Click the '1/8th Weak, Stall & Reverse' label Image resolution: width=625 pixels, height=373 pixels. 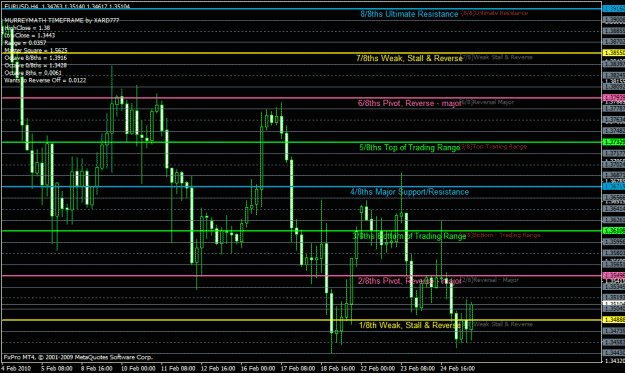coord(409,325)
